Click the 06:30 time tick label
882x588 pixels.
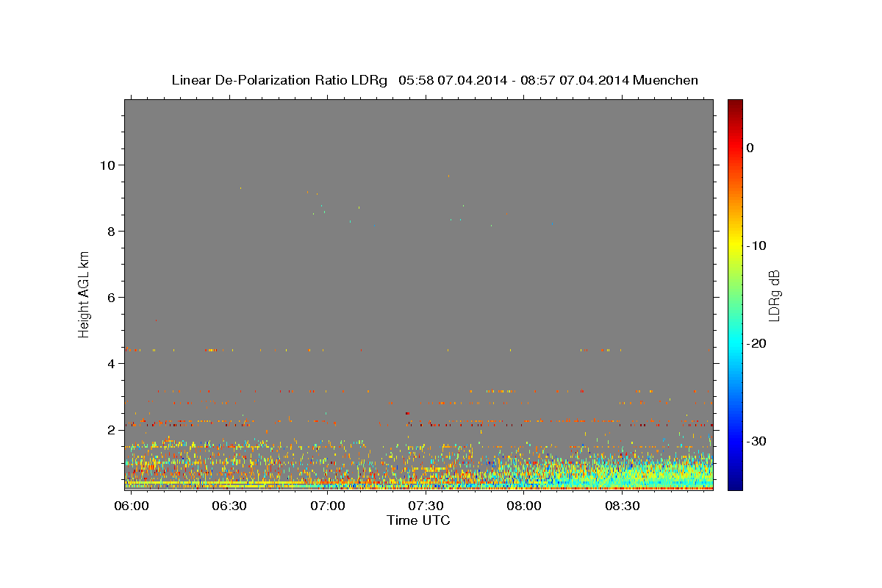[x=229, y=506]
